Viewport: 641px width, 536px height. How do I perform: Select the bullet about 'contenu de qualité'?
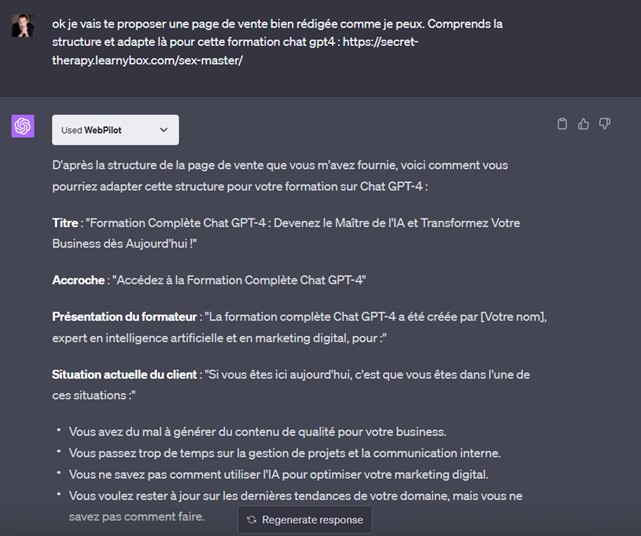click(258, 432)
